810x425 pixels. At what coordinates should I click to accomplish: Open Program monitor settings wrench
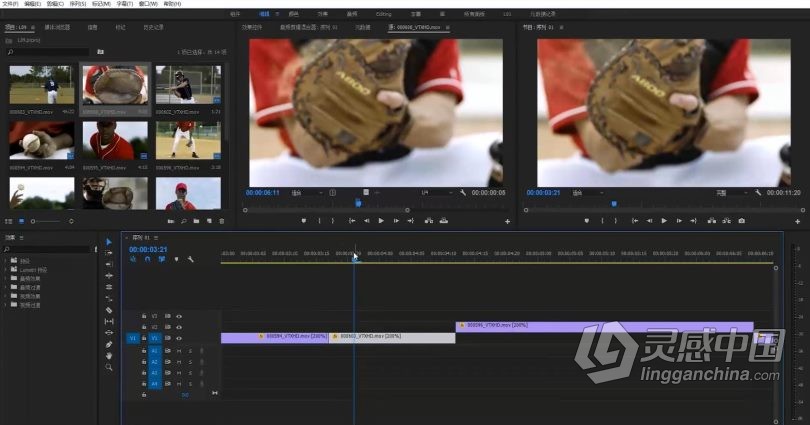(x=757, y=193)
